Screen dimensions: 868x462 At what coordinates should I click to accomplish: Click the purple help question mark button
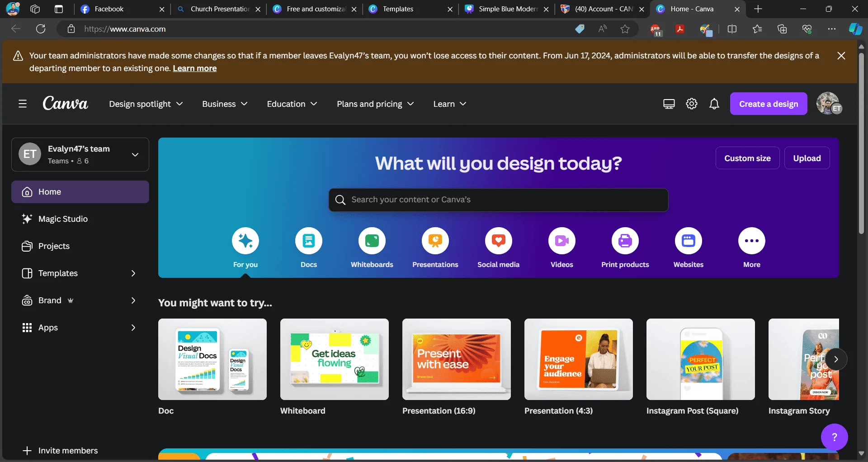835,437
